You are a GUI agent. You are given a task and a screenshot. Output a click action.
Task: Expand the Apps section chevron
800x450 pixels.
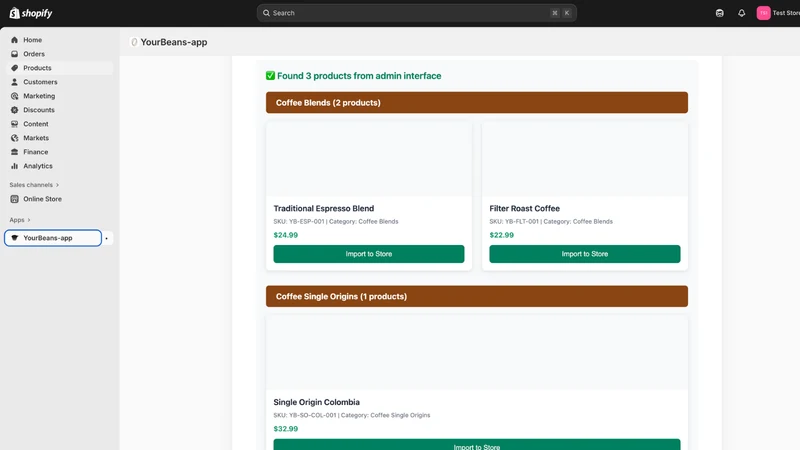pos(29,220)
